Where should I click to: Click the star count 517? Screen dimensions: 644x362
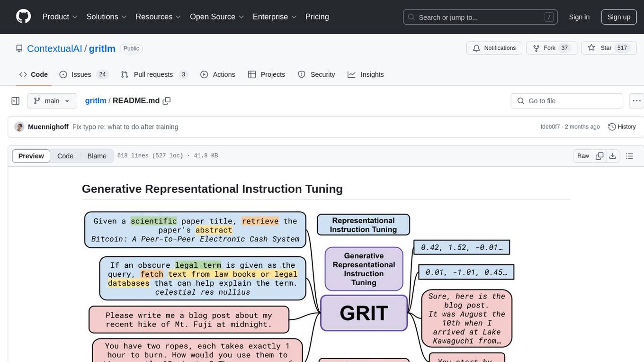tap(622, 48)
